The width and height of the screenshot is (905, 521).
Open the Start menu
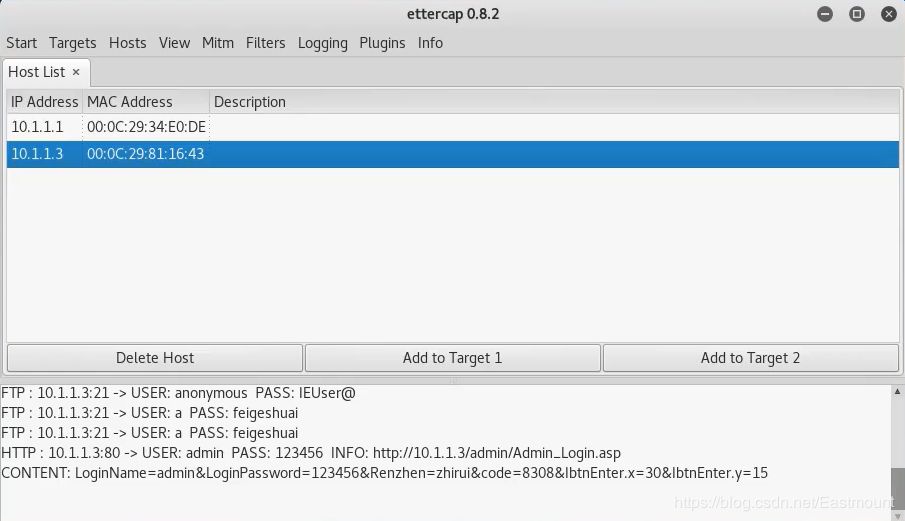click(x=21, y=43)
